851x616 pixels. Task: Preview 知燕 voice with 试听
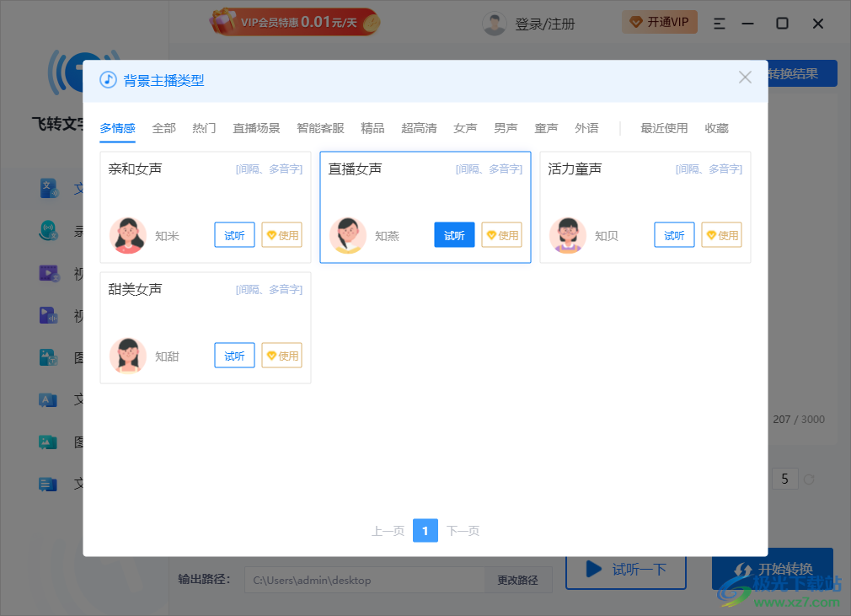click(454, 235)
